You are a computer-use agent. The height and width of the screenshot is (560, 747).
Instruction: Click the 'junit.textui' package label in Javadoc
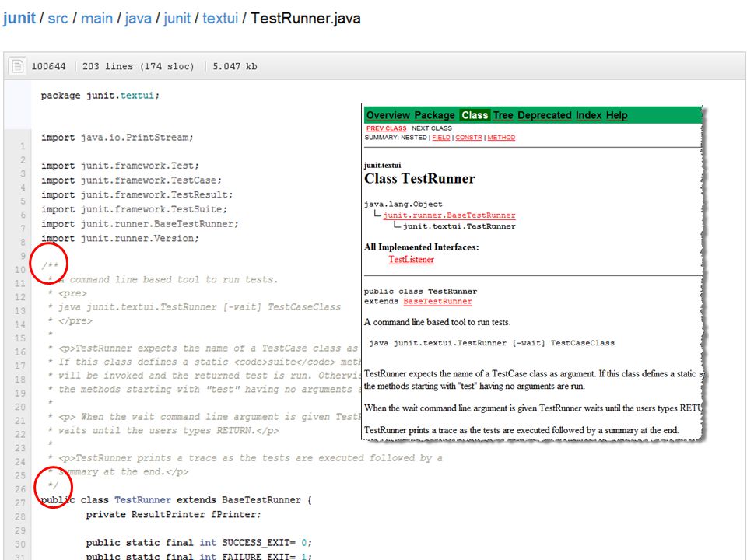point(383,165)
